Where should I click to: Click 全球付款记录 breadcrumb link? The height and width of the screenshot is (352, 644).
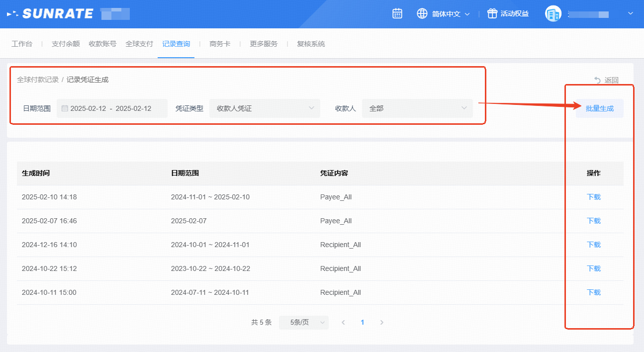[x=38, y=80]
